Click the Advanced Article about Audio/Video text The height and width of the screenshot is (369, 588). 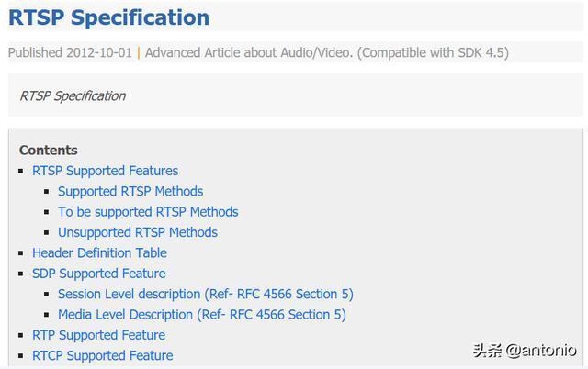[x=248, y=52]
